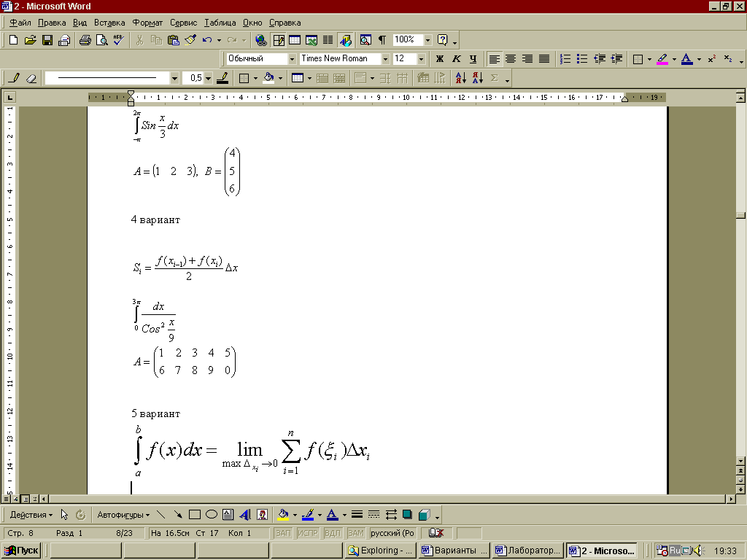Select the table Eraser tool
Image resolution: width=747 pixels, height=560 pixels.
tap(31, 78)
